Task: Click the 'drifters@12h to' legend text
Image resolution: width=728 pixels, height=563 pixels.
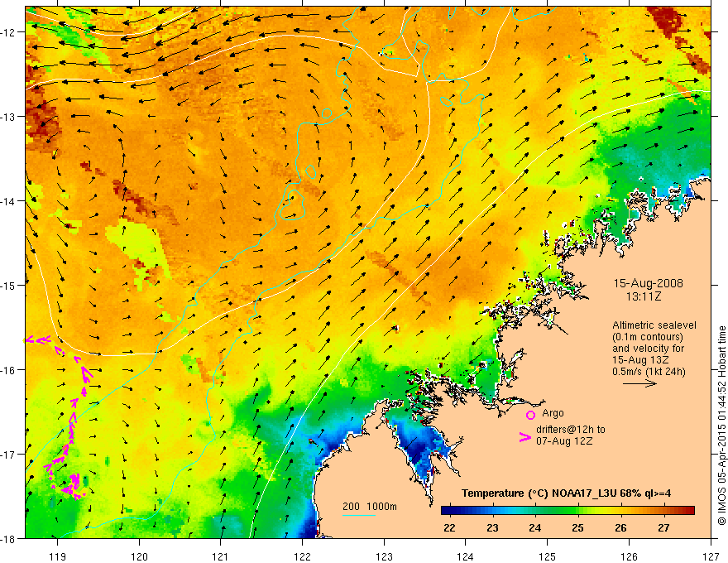Action: [x=571, y=430]
